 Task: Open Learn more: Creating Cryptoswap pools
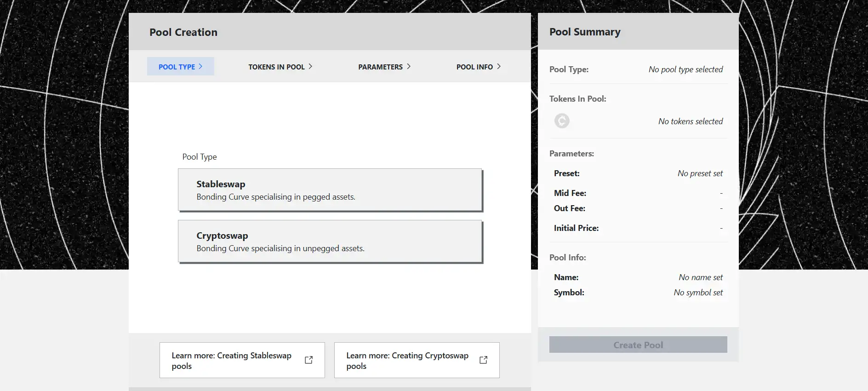407,360
